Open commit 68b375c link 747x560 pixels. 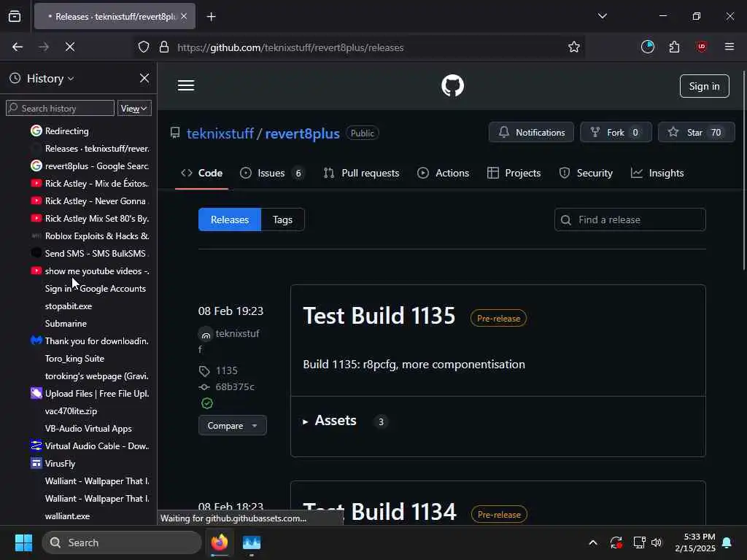(235, 386)
